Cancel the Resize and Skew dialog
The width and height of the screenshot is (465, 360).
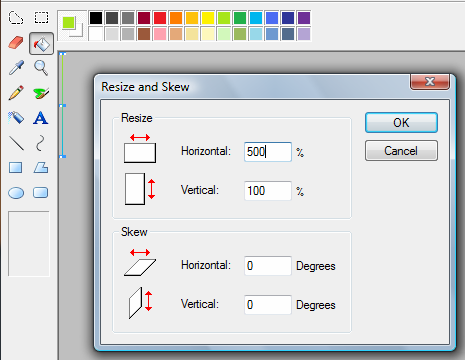[x=401, y=151]
